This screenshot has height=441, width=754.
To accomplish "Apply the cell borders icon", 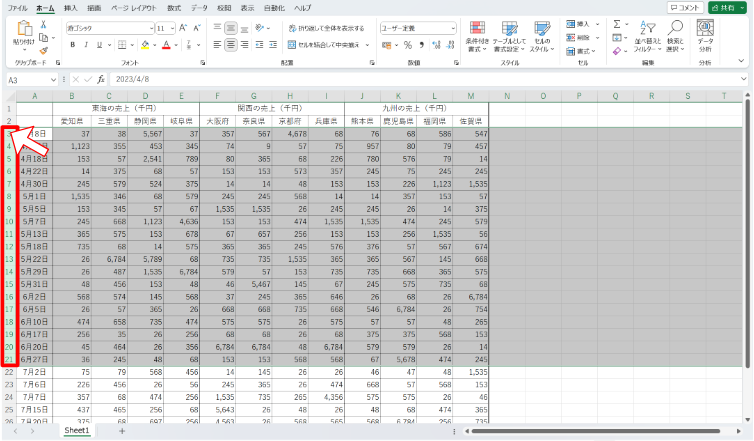I will pyautogui.click(x=122, y=45).
